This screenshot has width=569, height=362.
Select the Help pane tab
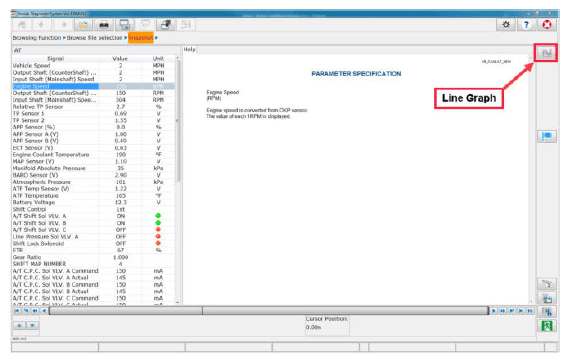[x=189, y=49]
